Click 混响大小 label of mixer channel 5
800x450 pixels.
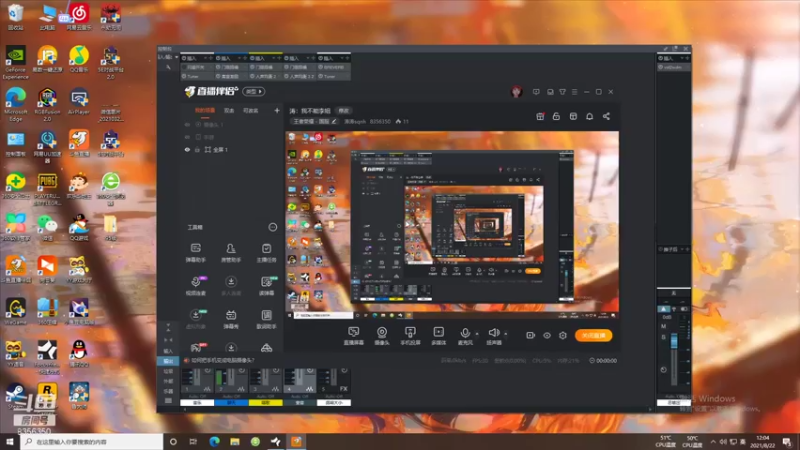(x=334, y=403)
